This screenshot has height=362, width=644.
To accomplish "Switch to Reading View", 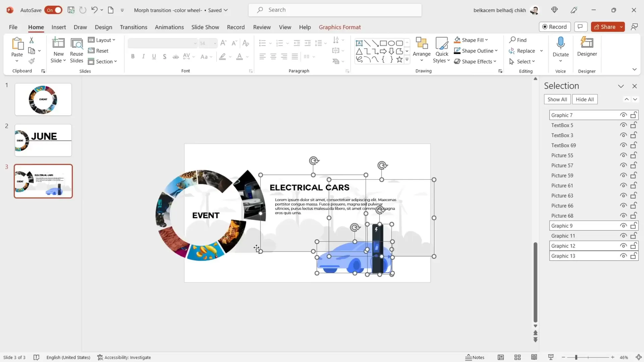I will (534, 357).
